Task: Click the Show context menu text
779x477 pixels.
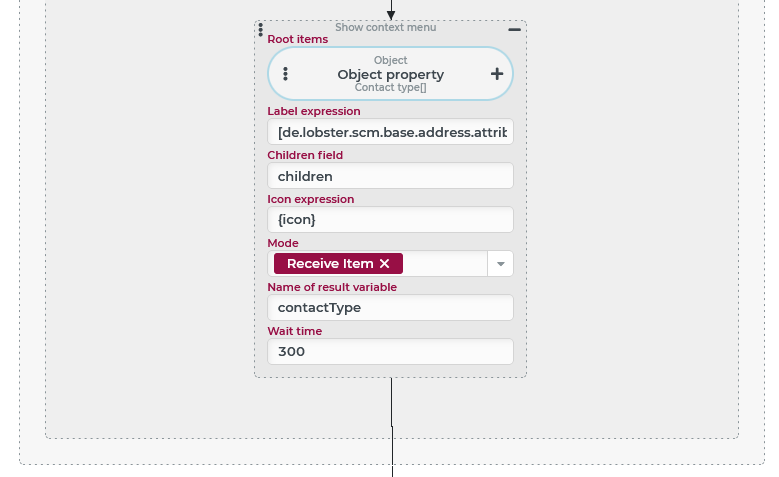Action: click(386, 28)
